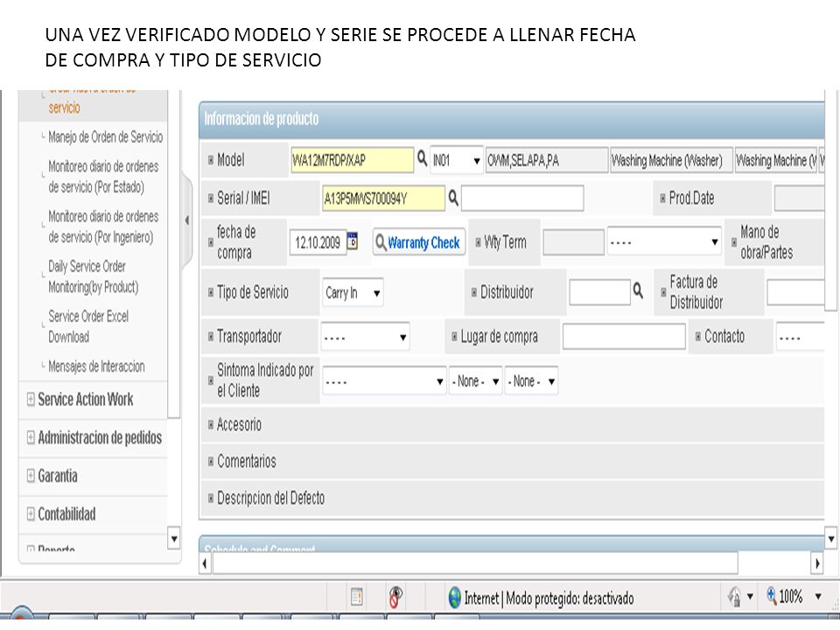
Task: Open Monitoreo diario de ordenes (Por Ingeniero)
Action: coord(103,227)
